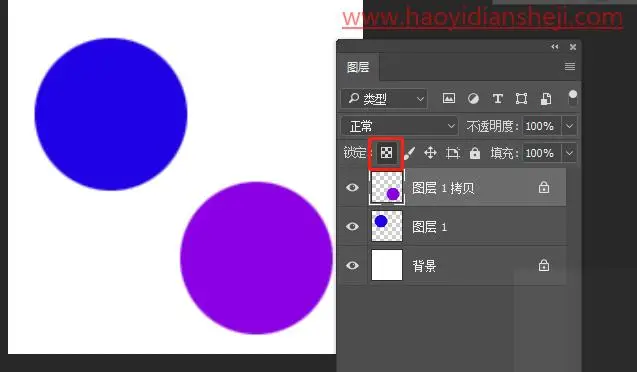This screenshot has height=372, width=637.
Task: Click the 图层 1 拷贝 layer thumbnail
Action: 387,187
